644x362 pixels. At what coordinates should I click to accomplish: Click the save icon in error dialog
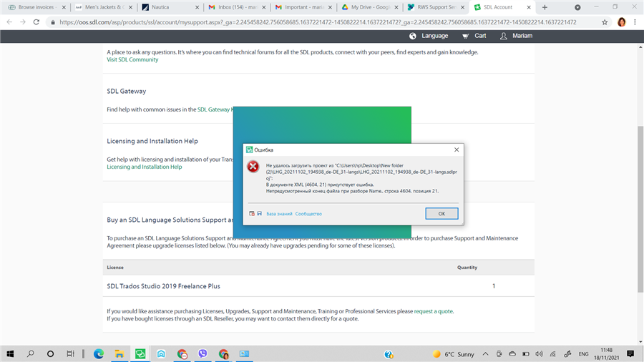(x=260, y=213)
